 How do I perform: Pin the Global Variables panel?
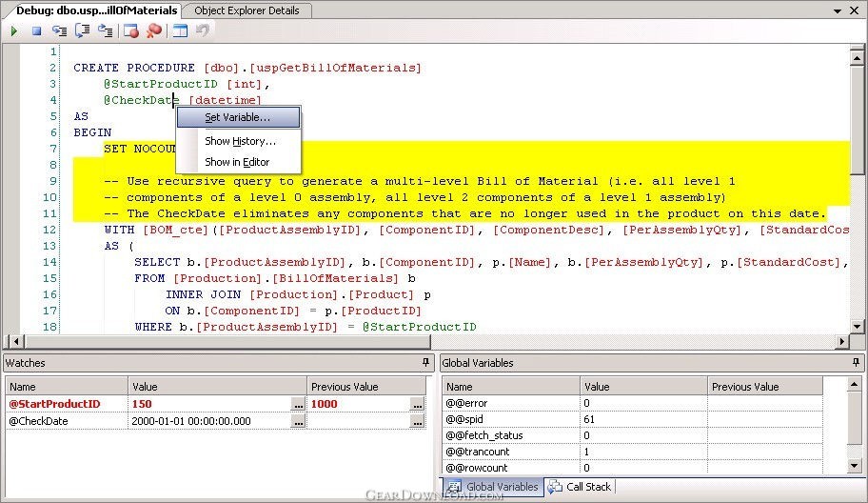856,362
